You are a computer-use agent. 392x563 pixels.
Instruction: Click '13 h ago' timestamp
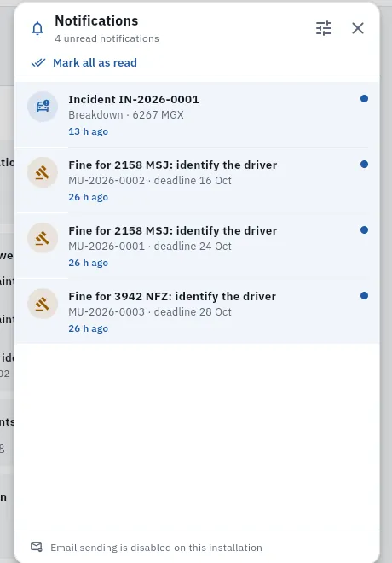(89, 131)
